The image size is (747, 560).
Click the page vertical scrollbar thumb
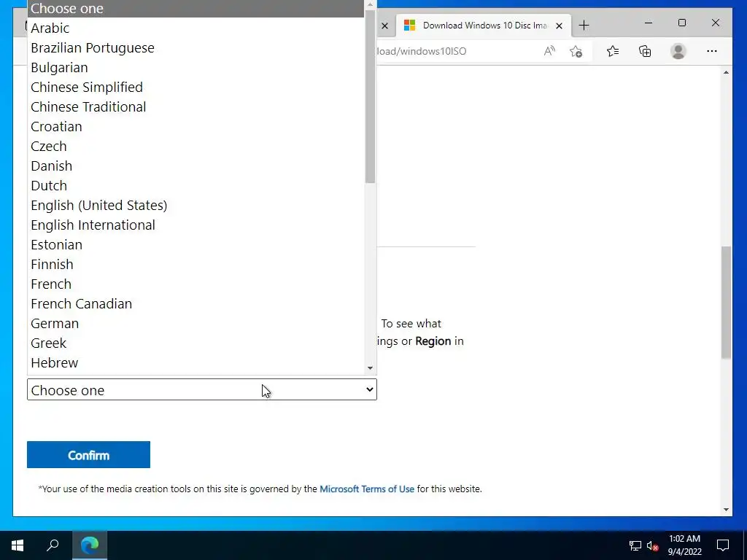726,303
